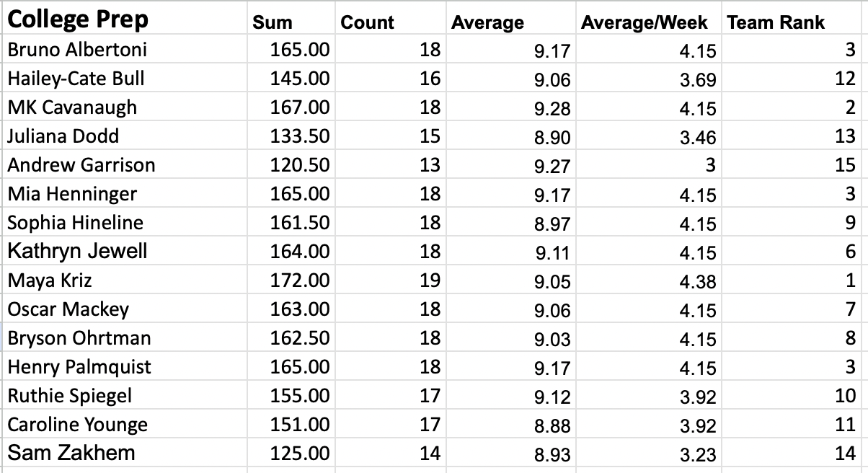Click MK Cavanaugh's team rank of 2

click(793, 107)
